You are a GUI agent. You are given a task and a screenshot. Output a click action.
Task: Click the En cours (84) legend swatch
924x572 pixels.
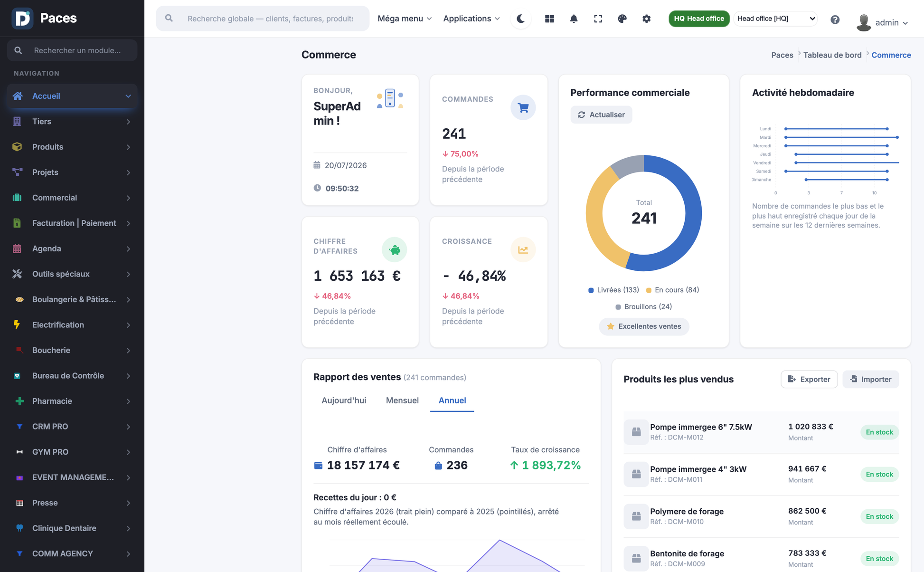(x=649, y=290)
